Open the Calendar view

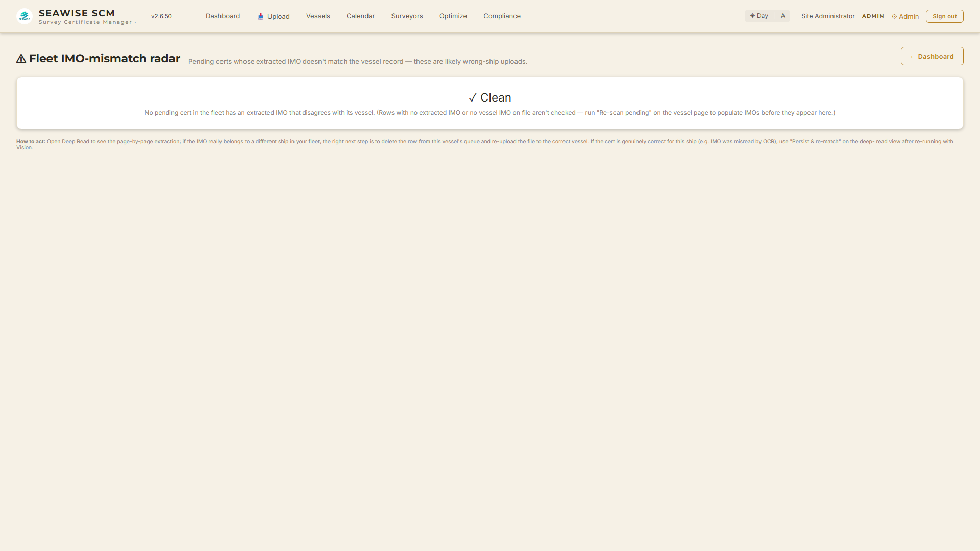coord(360,16)
